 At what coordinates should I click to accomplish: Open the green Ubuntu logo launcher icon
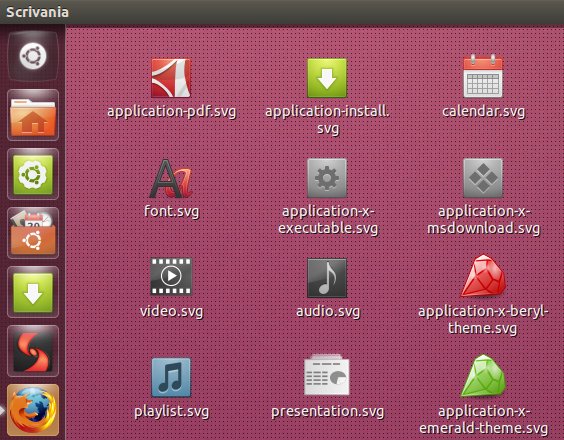pos(33,174)
